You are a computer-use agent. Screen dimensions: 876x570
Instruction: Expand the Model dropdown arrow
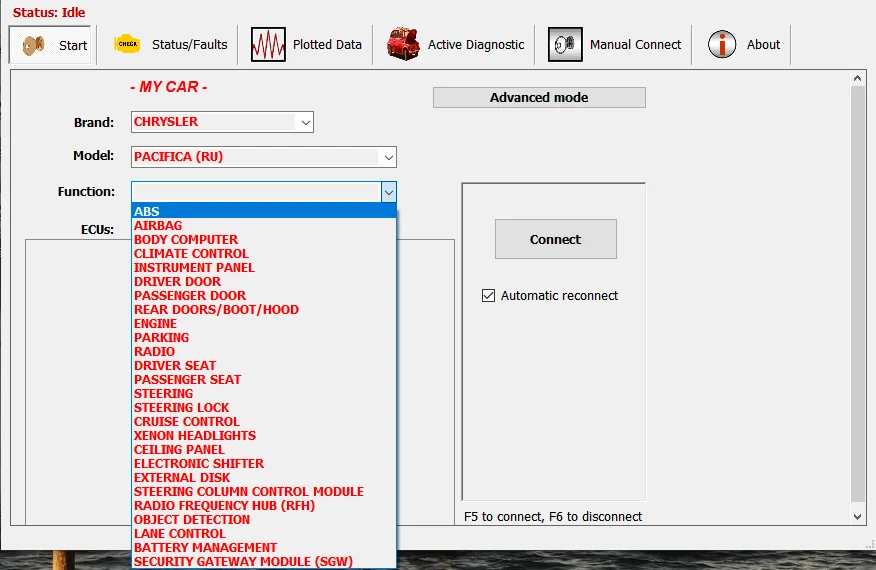point(388,158)
